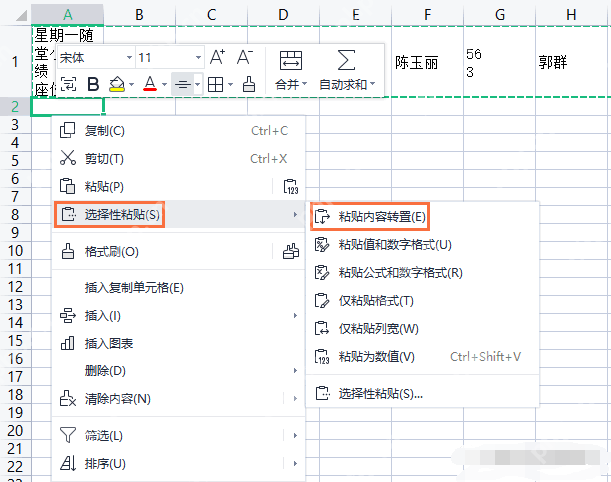
Task: Click the decrease font size icon
Action: [245, 57]
